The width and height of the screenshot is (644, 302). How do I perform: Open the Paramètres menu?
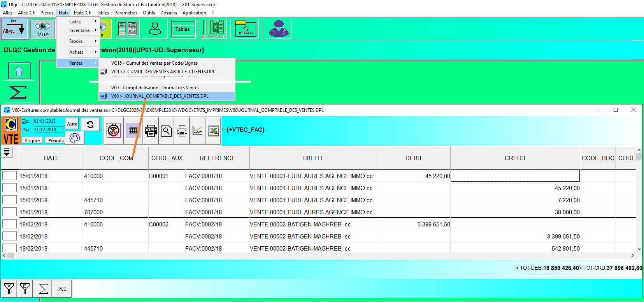tap(126, 13)
